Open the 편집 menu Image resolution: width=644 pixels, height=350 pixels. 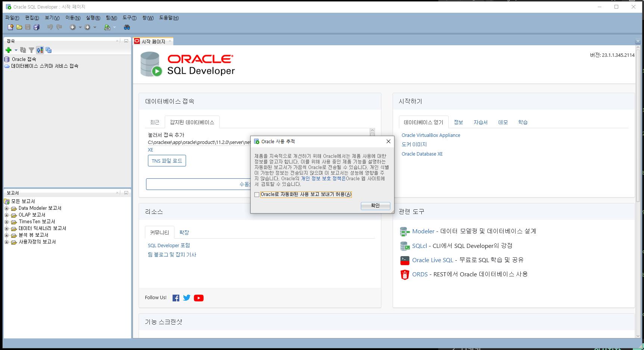32,18
